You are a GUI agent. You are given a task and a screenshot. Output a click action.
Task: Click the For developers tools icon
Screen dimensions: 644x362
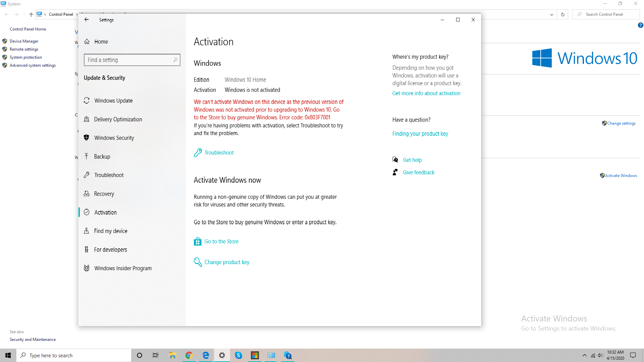(x=87, y=249)
